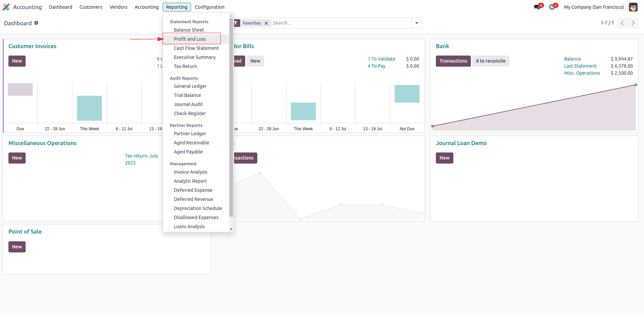This screenshot has width=644, height=313.
Task: Open the Balance Sheet report
Action: (189, 30)
